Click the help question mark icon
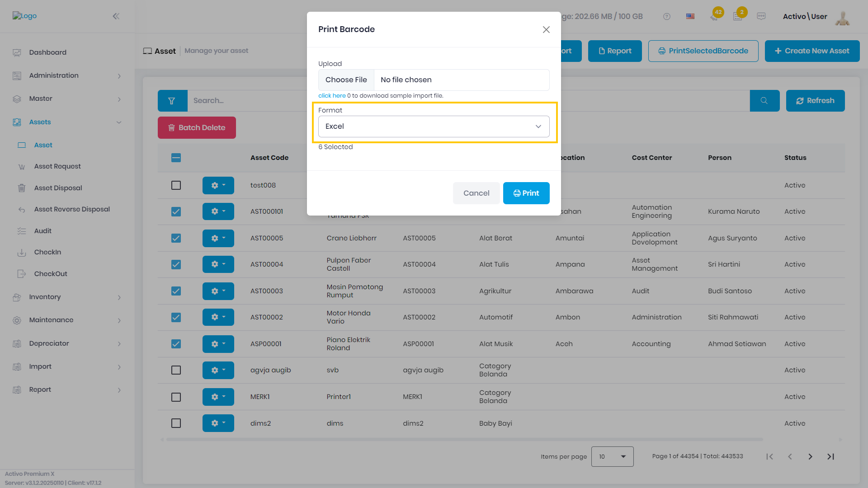Image resolution: width=868 pixels, height=488 pixels. tap(667, 16)
